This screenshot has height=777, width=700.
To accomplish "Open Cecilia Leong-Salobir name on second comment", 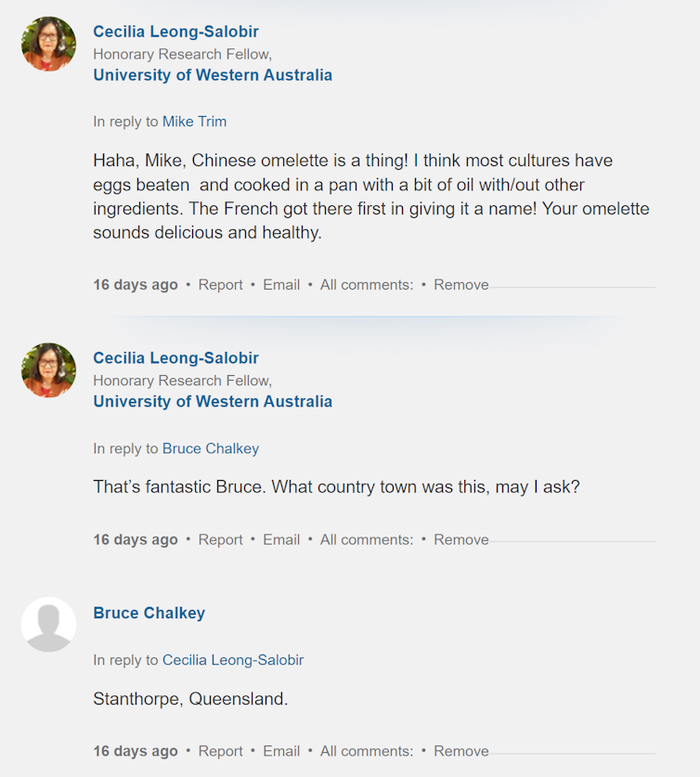I will click(175, 357).
